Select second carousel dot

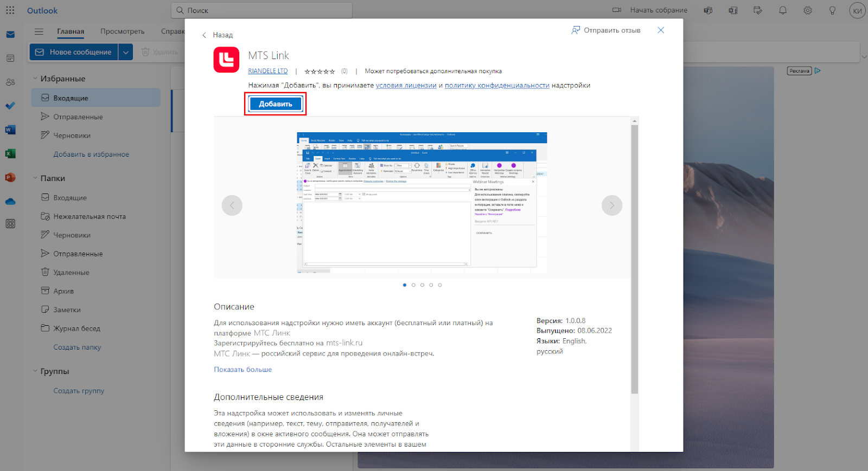pyautogui.click(x=413, y=285)
